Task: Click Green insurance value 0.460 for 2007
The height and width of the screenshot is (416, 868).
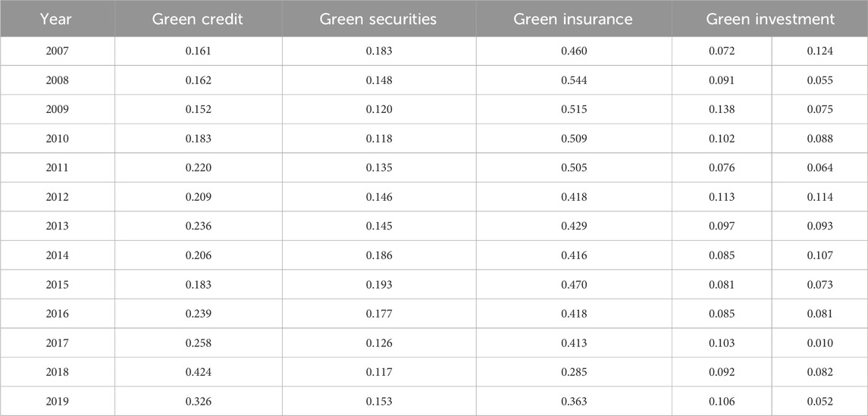Action: [573, 52]
